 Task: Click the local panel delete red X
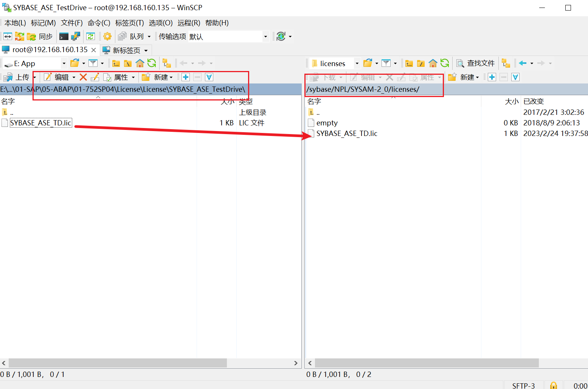[83, 77]
